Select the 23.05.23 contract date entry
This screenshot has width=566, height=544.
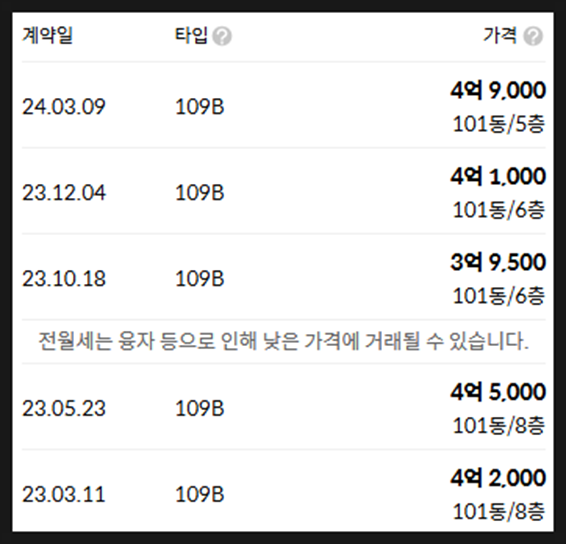pyautogui.click(x=64, y=409)
